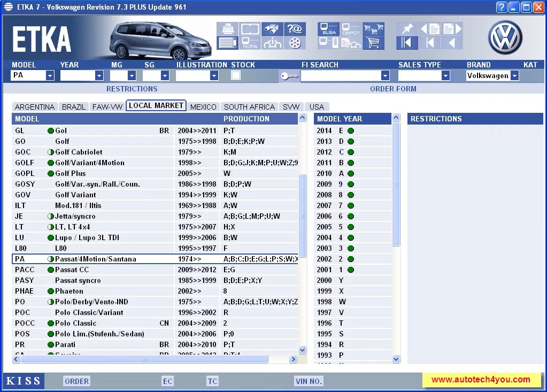Click scroll right arrow of model list
The height and width of the screenshot is (392, 547).
(x=294, y=359)
